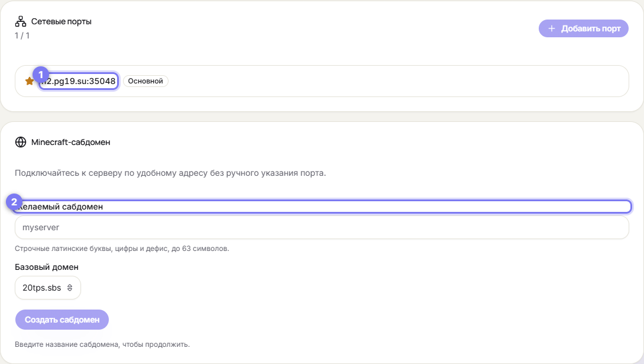
Task: Click the Сетевые порты section heading
Action: point(61,21)
